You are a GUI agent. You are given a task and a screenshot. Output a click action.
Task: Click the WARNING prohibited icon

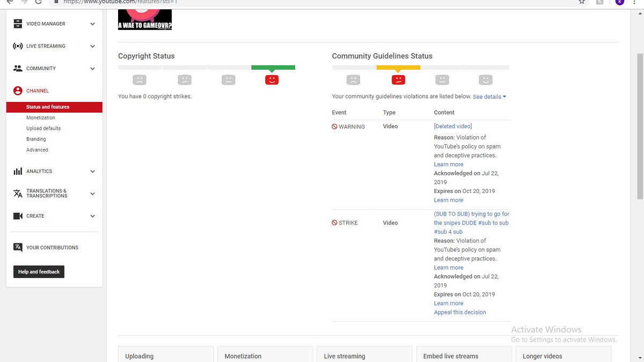pyautogui.click(x=334, y=127)
